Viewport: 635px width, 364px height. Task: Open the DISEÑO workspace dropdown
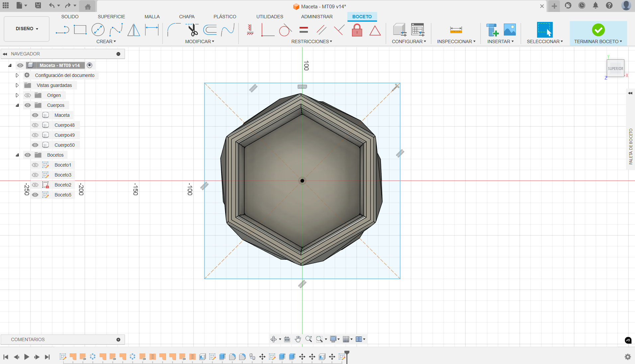(x=27, y=29)
